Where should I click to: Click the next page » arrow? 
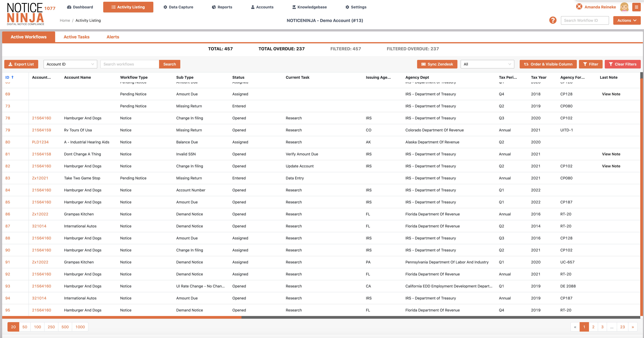click(633, 327)
